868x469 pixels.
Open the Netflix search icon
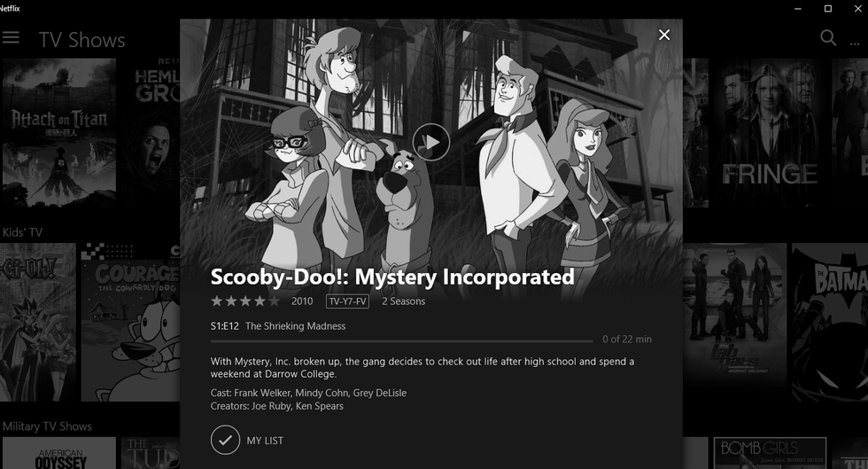(828, 38)
